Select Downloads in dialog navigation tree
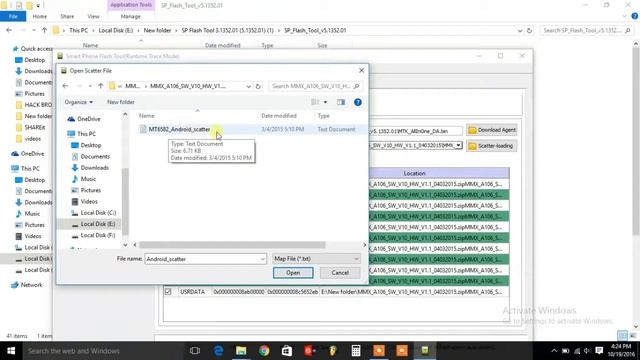Screen dimensions: 640x360 [90, 168]
